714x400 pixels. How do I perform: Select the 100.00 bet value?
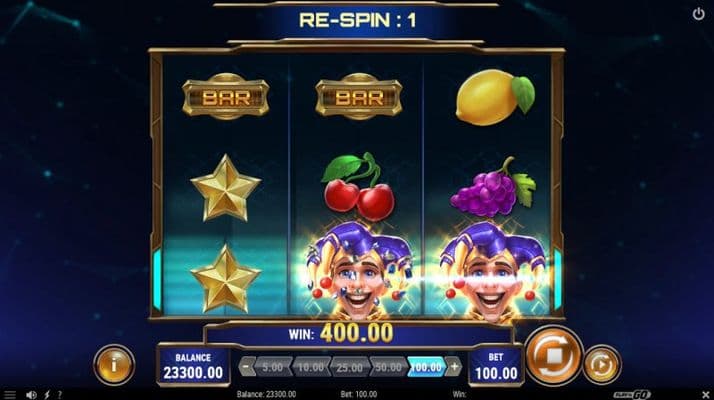coord(426,367)
